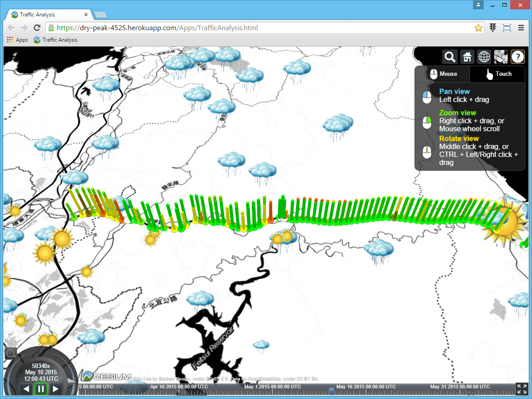Click the 'Pan view' heading text

(x=454, y=91)
